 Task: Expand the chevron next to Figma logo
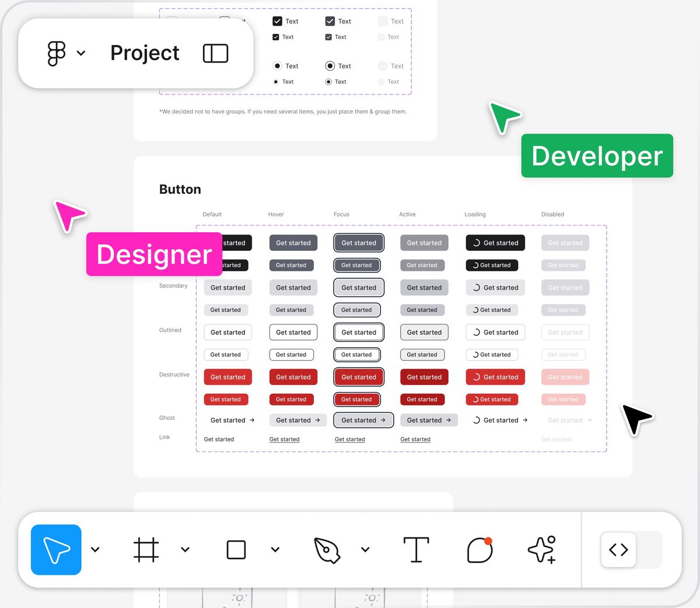(81, 53)
